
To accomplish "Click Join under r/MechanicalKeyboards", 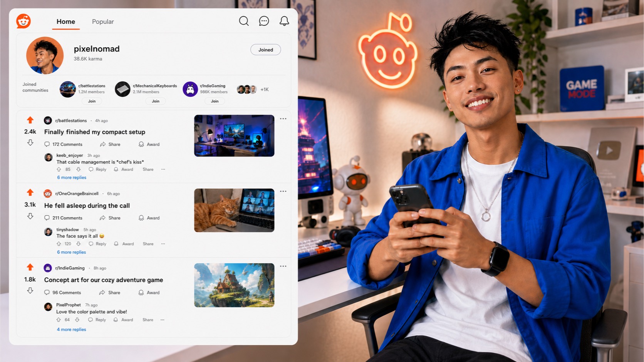I will point(156,101).
